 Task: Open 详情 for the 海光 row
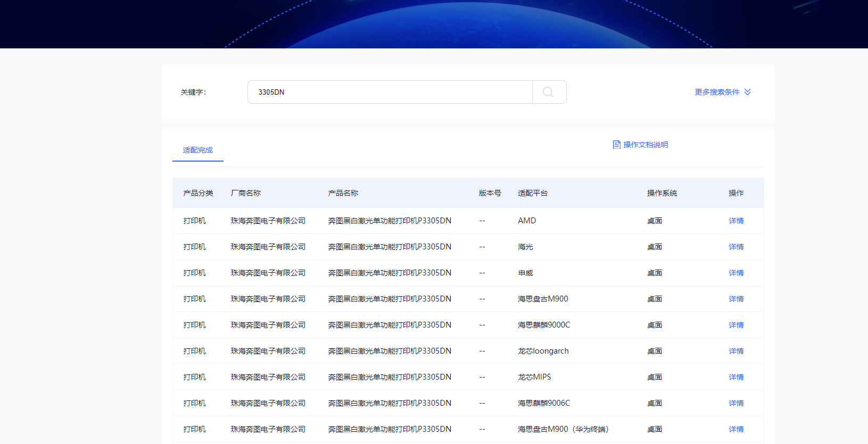pyautogui.click(x=736, y=247)
